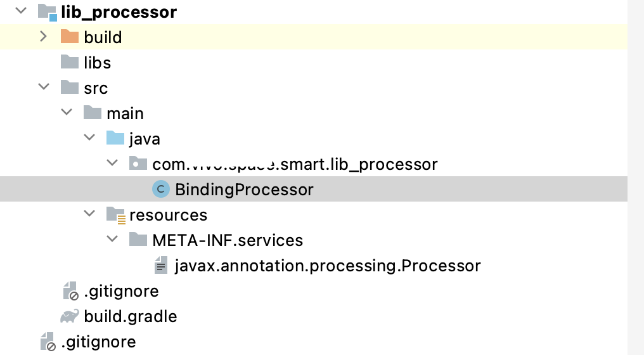Click the resources folder icon
644x355 pixels.
115,215
